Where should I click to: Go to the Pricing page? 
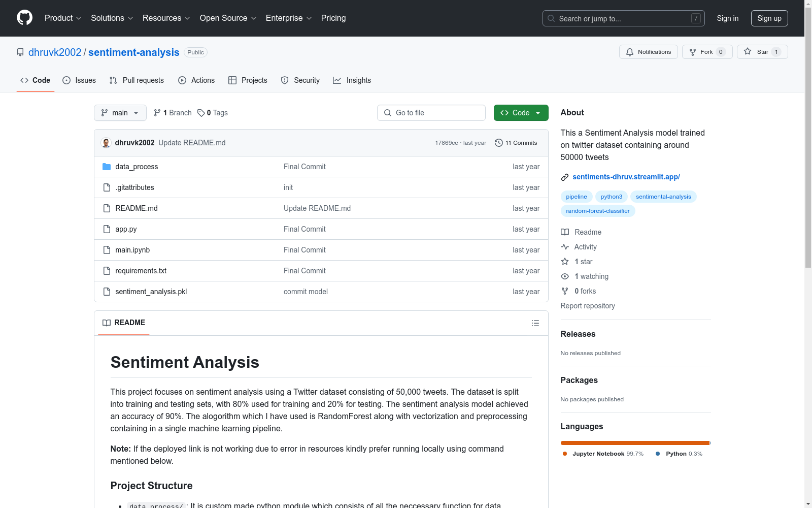[333, 18]
